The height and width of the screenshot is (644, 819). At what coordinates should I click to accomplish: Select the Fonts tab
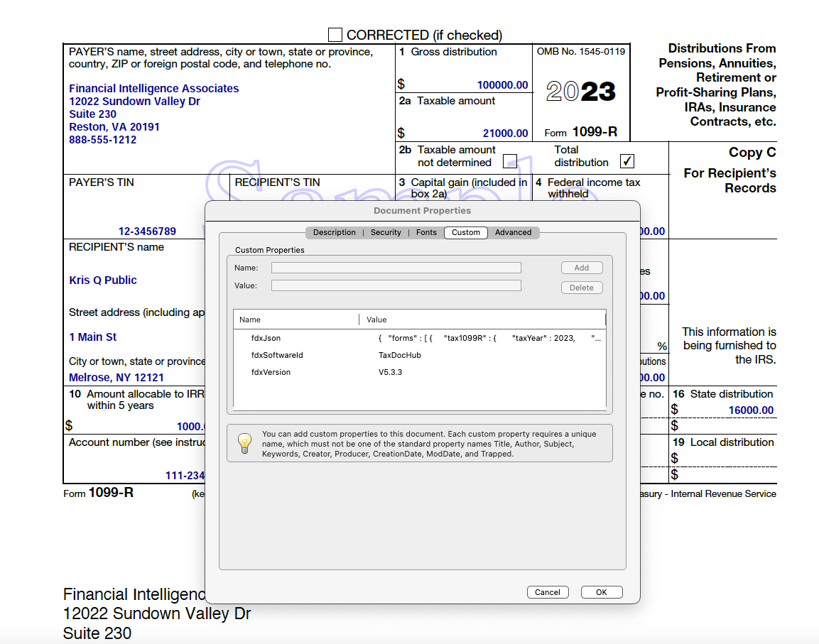tap(426, 232)
